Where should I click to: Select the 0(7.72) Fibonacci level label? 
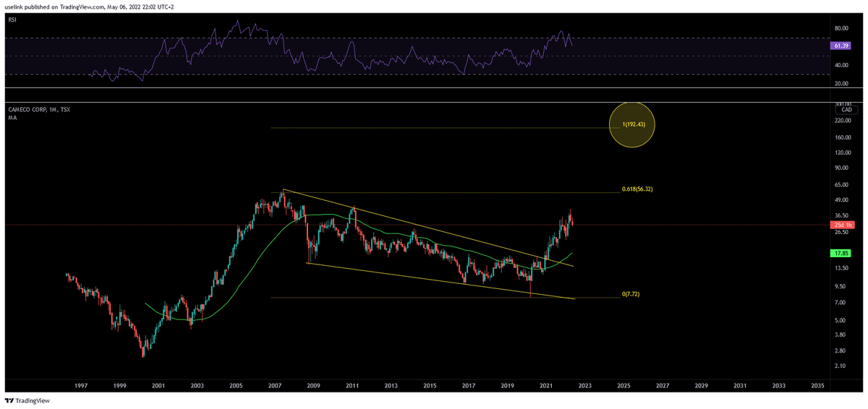[632, 295]
